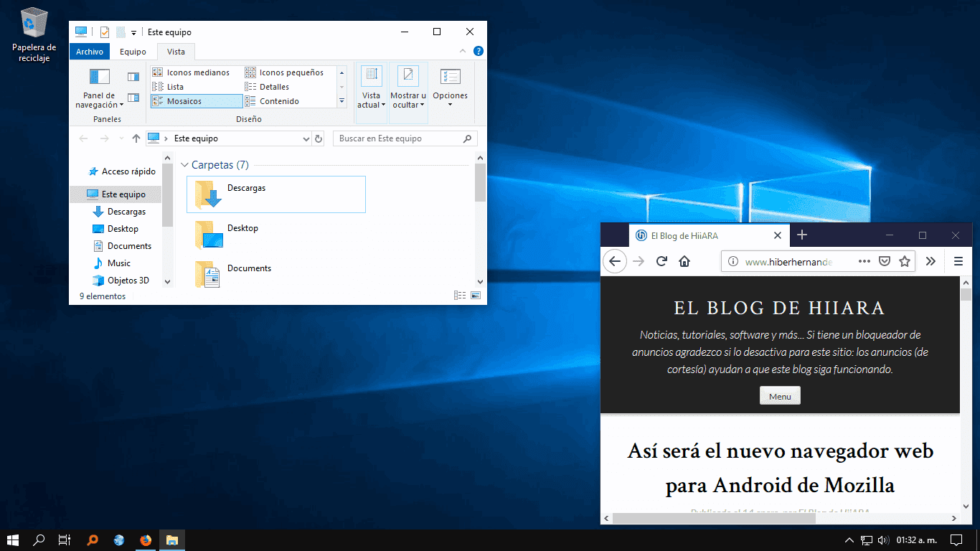Select Acceso rápido in the navigation tree

(121, 171)
